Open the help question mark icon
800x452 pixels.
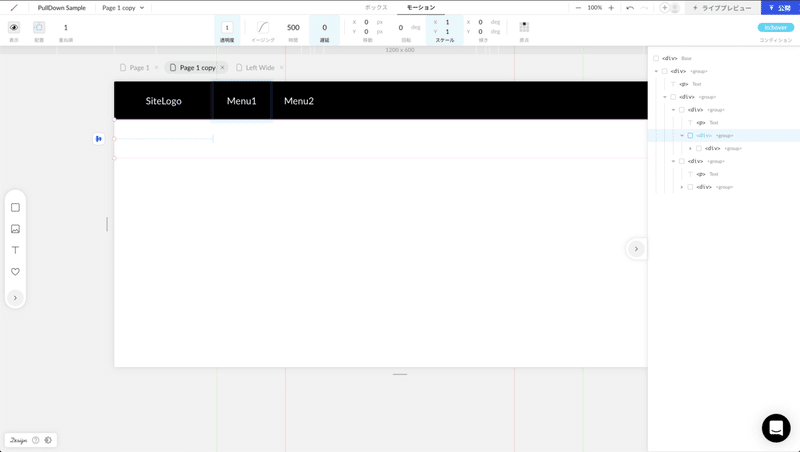(x=36, y=440)
